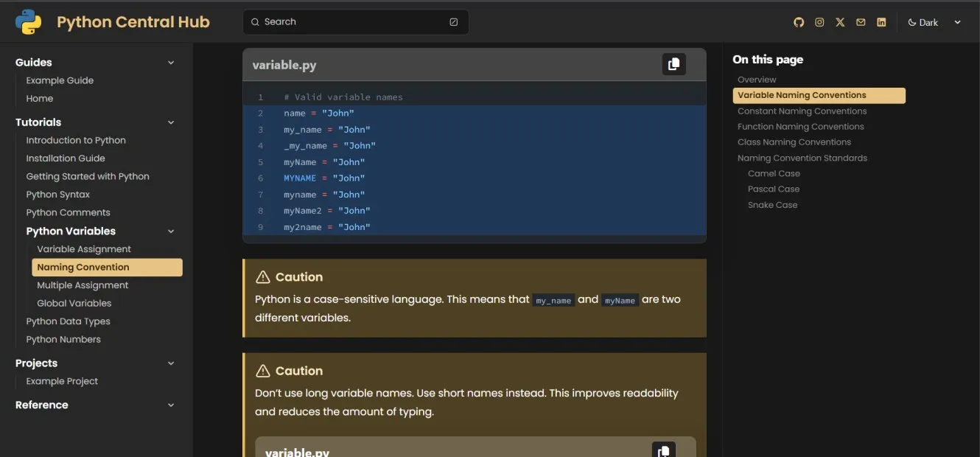Jump to Constant Naming Conventions section
The width and height of the screenshot is (980, 457).
(x=802, y=111)
